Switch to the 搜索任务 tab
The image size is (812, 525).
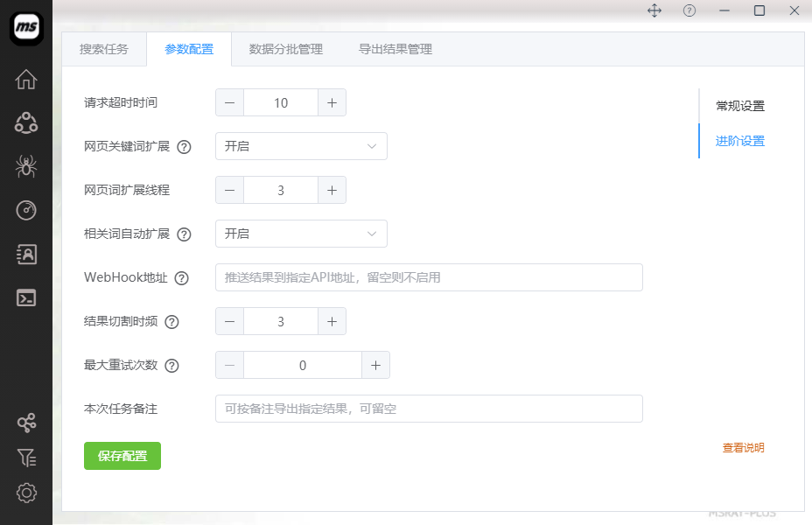click(x=104, y=49)
